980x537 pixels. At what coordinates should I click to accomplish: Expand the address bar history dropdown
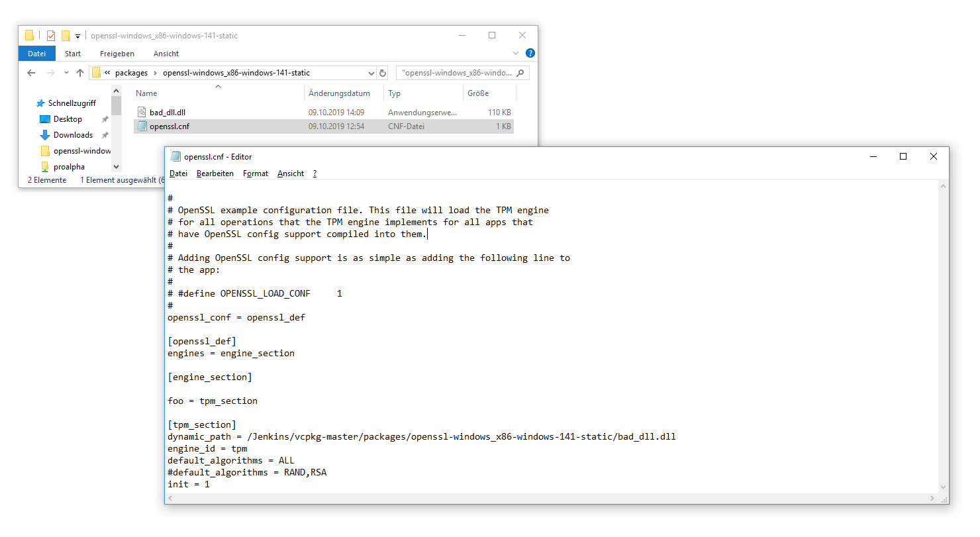tap(371, 73)
